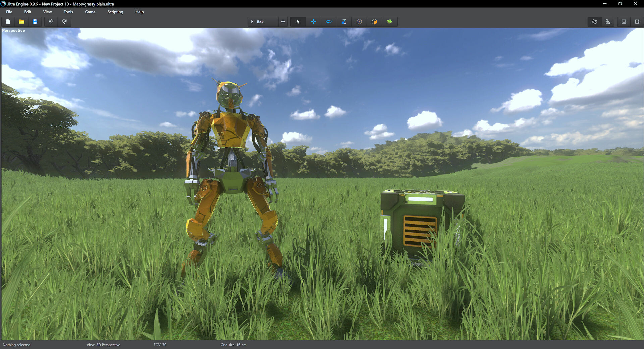Activate the blue four-arrow move tool
This screenshot has width=644, height=349.
click(313, 22)
